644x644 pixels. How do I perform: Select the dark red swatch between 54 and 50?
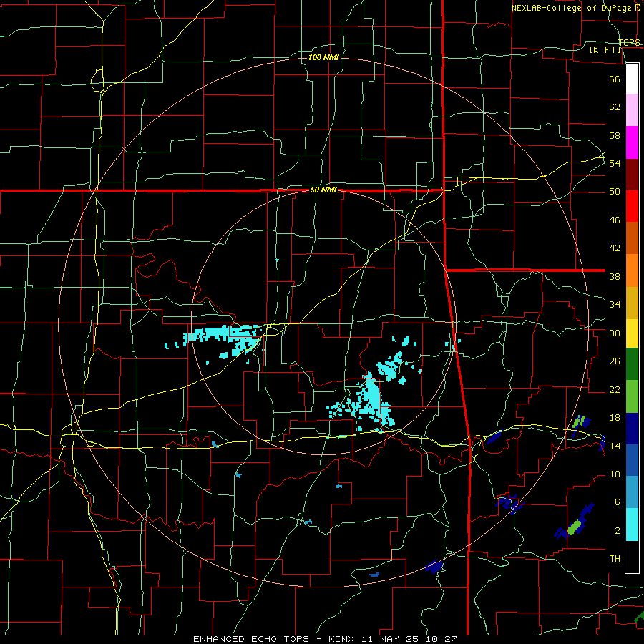click(x=632, y=175)
